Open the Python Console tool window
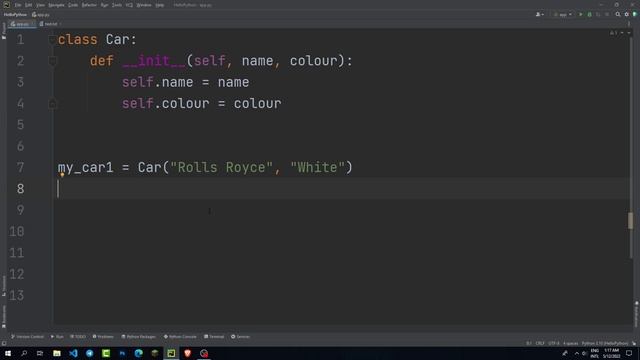 (x=180, y=337)
